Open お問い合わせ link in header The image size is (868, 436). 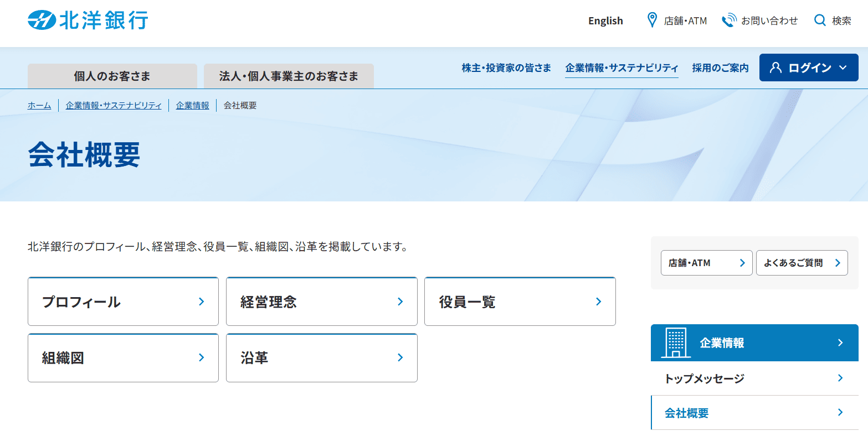759,21
